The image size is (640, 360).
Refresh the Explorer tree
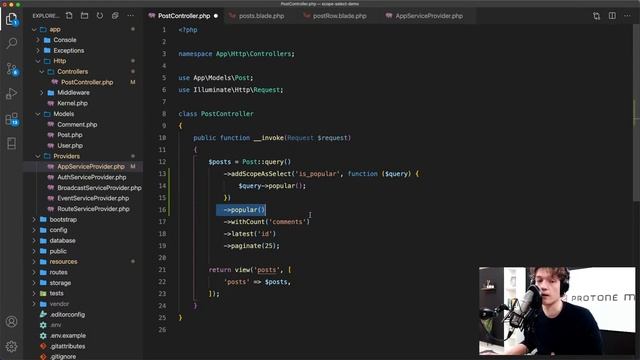[100, 16]
